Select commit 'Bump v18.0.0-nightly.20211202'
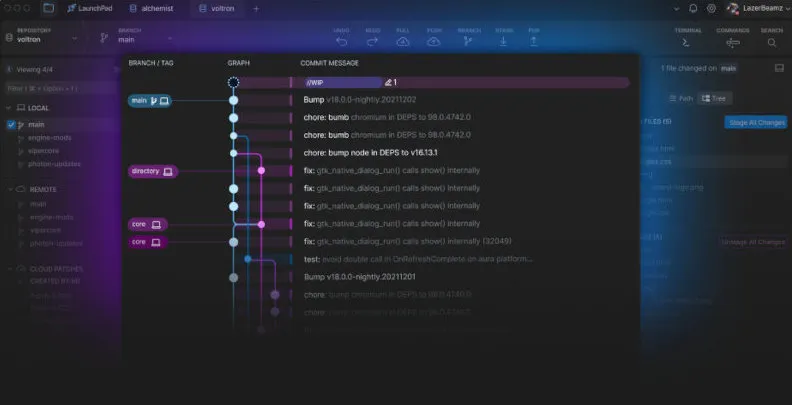The image size is (792, 405). click(x=360, y=100)
